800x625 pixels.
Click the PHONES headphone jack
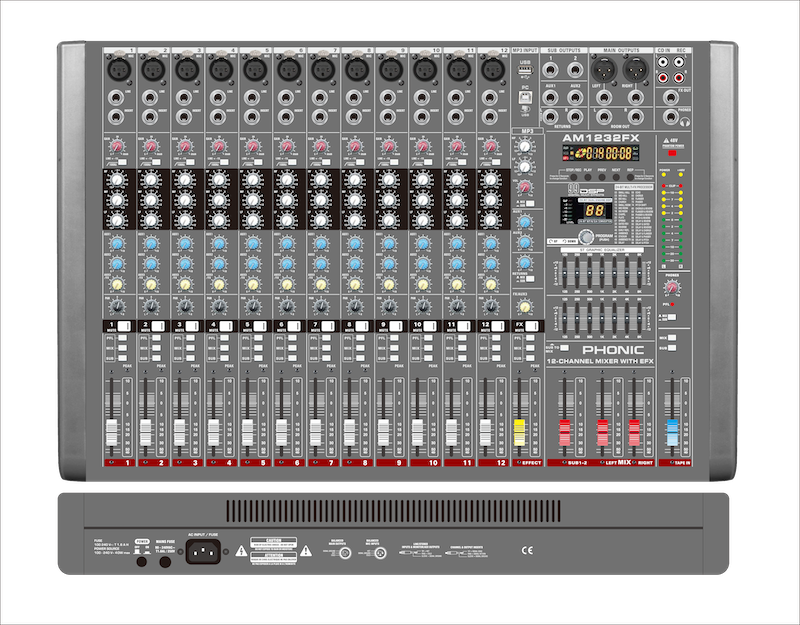670,117
